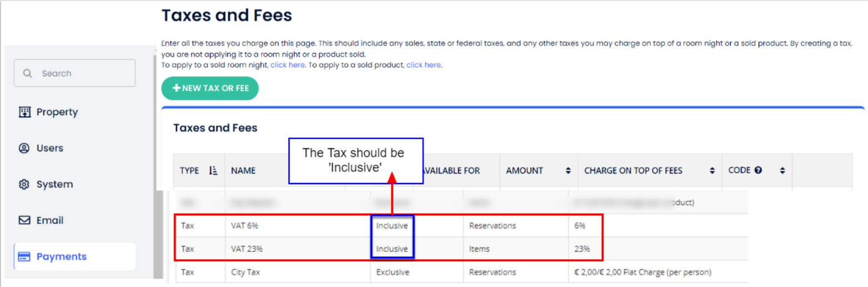This screenshot has height=287, width=868.
Task: Click the New Tax or Fee button
Action: click(210, 88)
